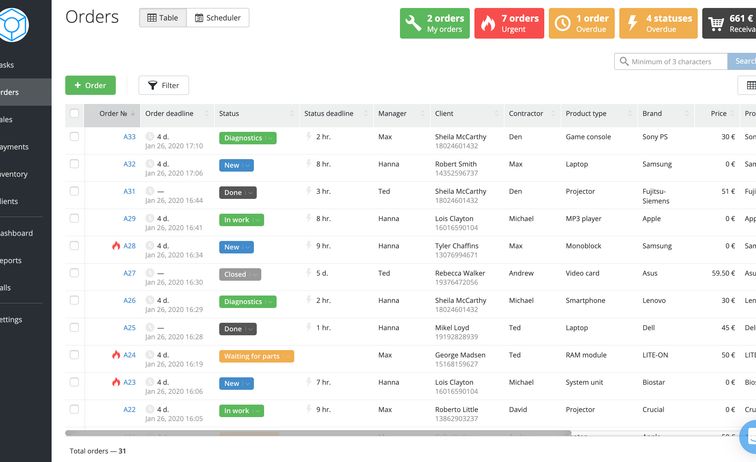
Task: Open the 1 order overdue clock widget
Action: point(581,24)
